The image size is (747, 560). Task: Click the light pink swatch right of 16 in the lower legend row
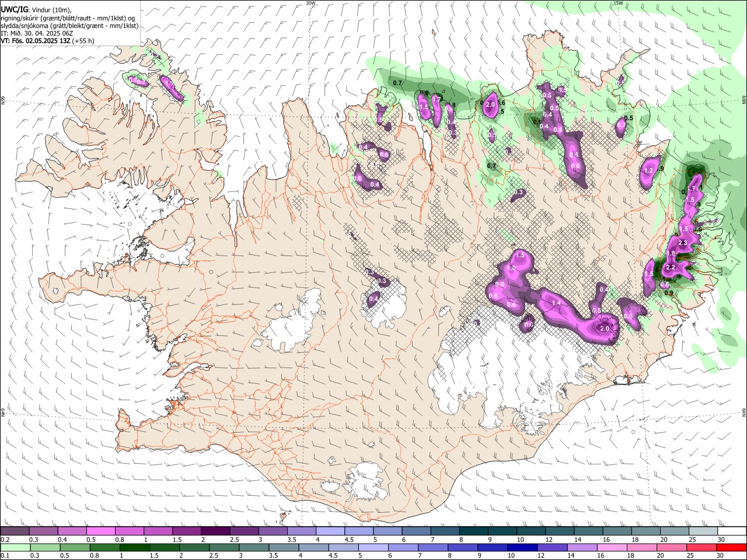pyautogui.click(x=612, y=547)
